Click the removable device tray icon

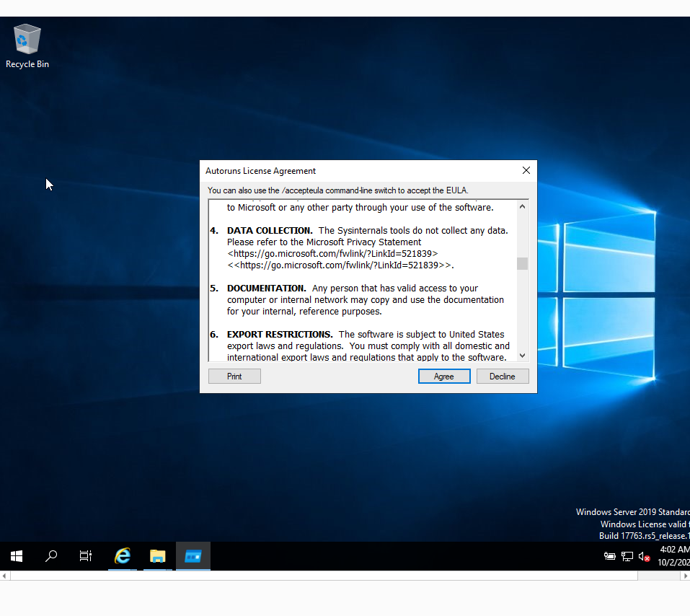(x=609, y=557)
